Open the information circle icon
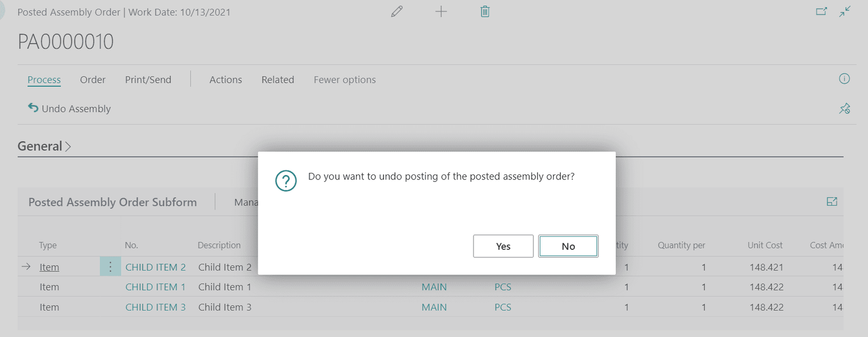The height and width of the screenshot is (337, 868). click(x=844, y=79)
